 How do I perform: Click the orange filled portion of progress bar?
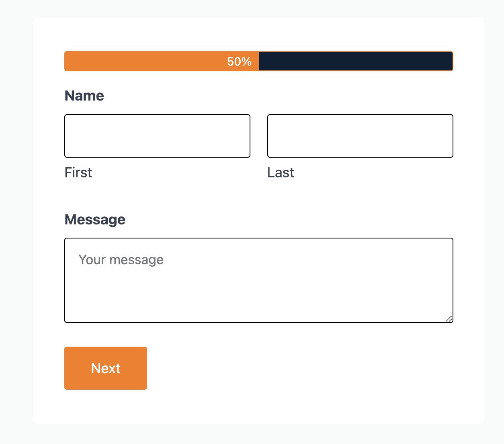tap(162, 61)
